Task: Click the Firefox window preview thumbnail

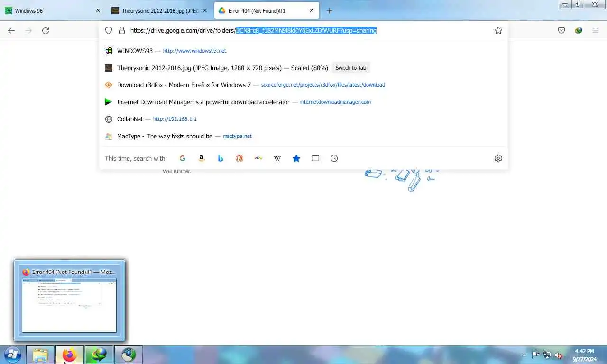Action: coord(69,305)
